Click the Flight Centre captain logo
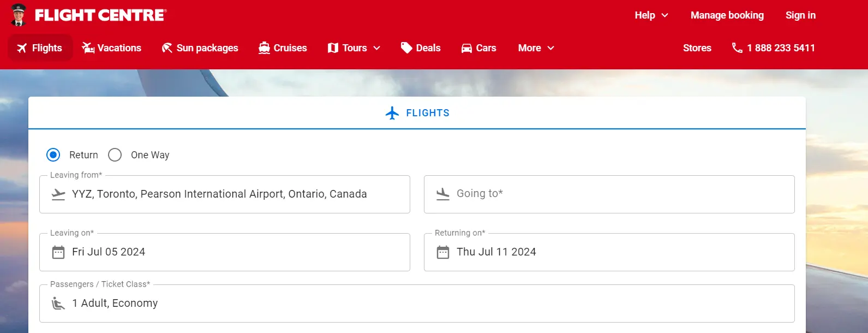The width and height of the screenshot is (868, 333). click(19, 15)
